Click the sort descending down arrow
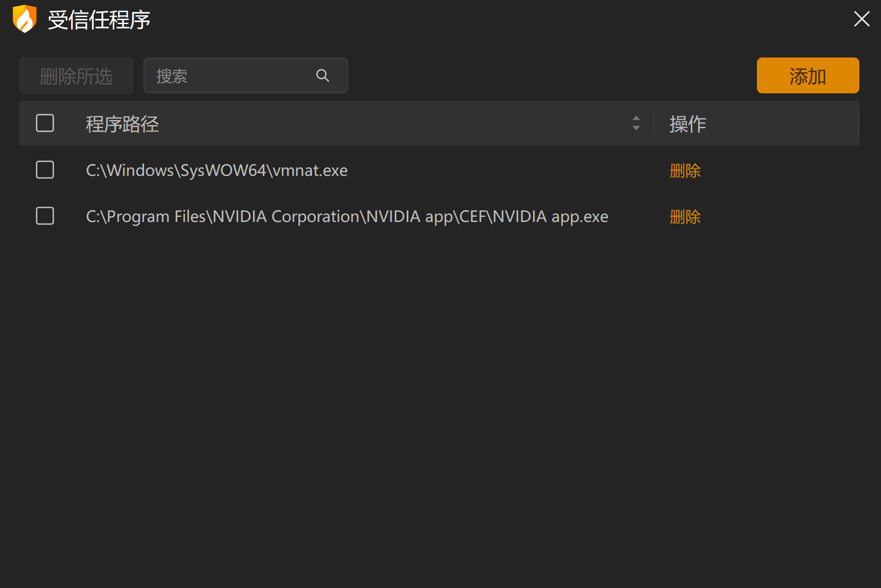881x588 pixels. [636, 128]
